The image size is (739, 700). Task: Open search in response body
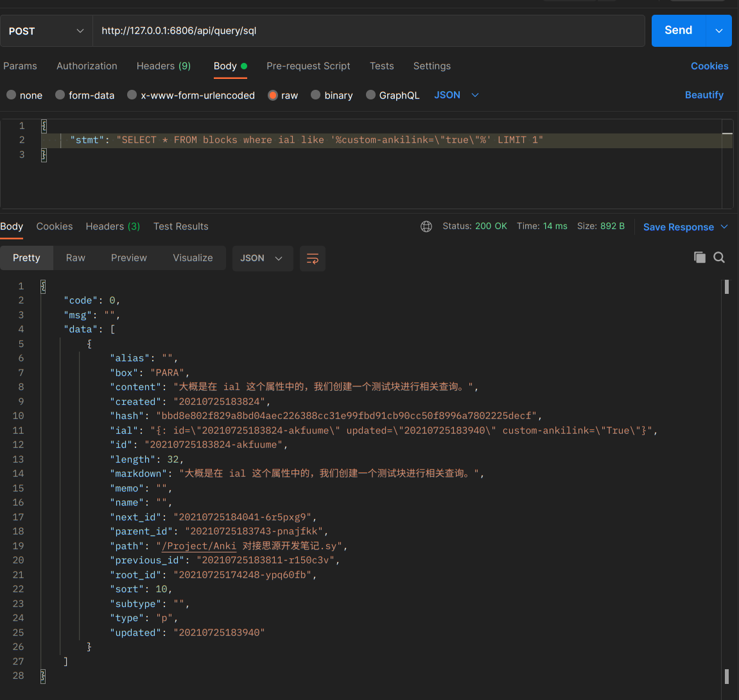point(719,257)
